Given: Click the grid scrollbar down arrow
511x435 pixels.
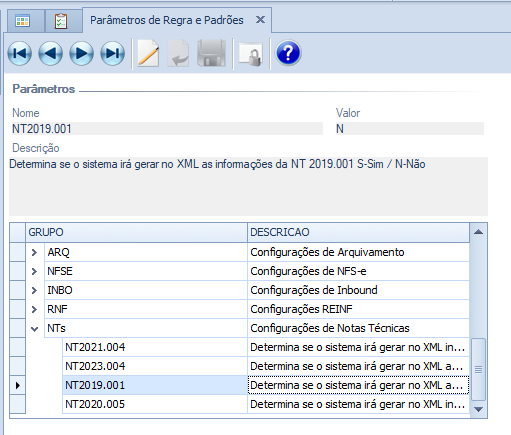Looking at the screenshot, I should pos(478,409).
